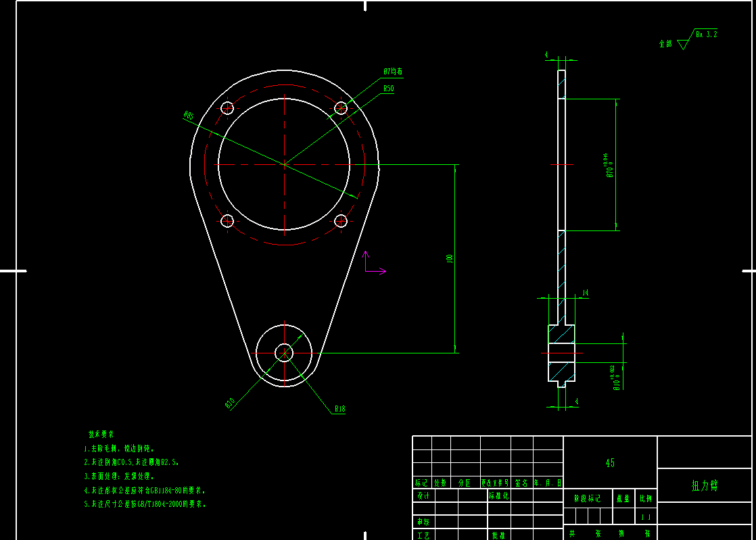The height and width of the screenshot is (540, 756).
Task: Select the R50 radius dimension text
Action: [x=389, y=88]
